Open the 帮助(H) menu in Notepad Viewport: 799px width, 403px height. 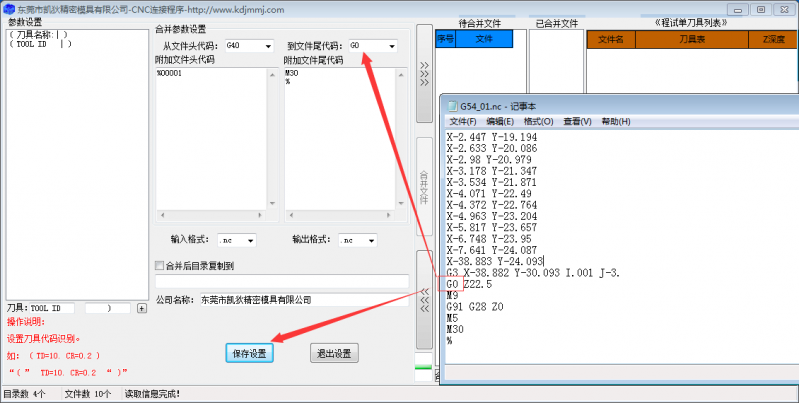click(616, 121)
